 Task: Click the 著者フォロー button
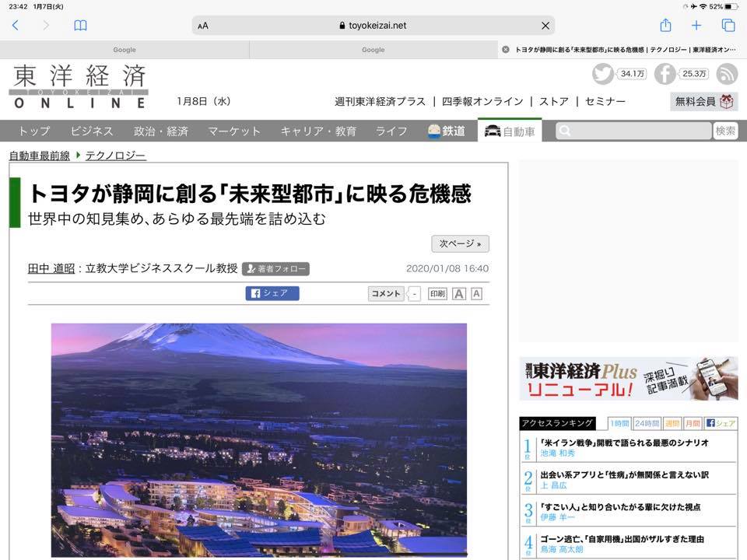click(x=275, y=269)
